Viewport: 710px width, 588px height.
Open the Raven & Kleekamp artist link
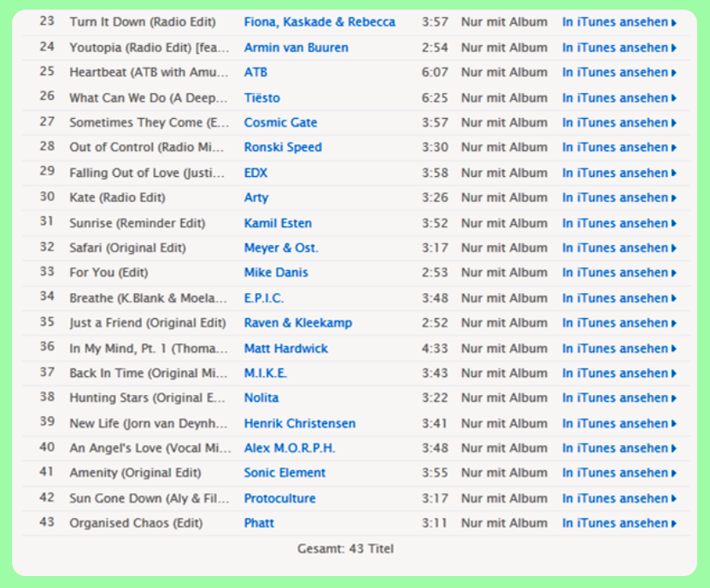pos(298,322)
